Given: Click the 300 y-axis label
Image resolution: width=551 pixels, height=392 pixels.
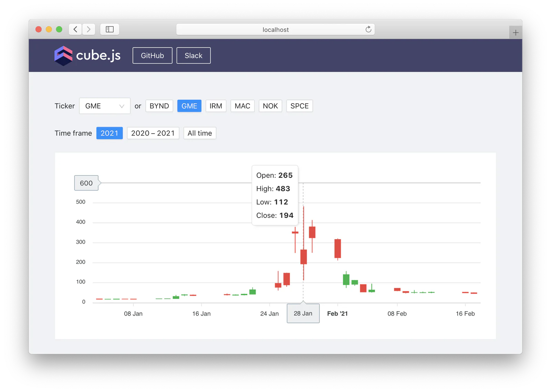Looking at the screenshot, I should pyautogui.click(x=81, y=242).
